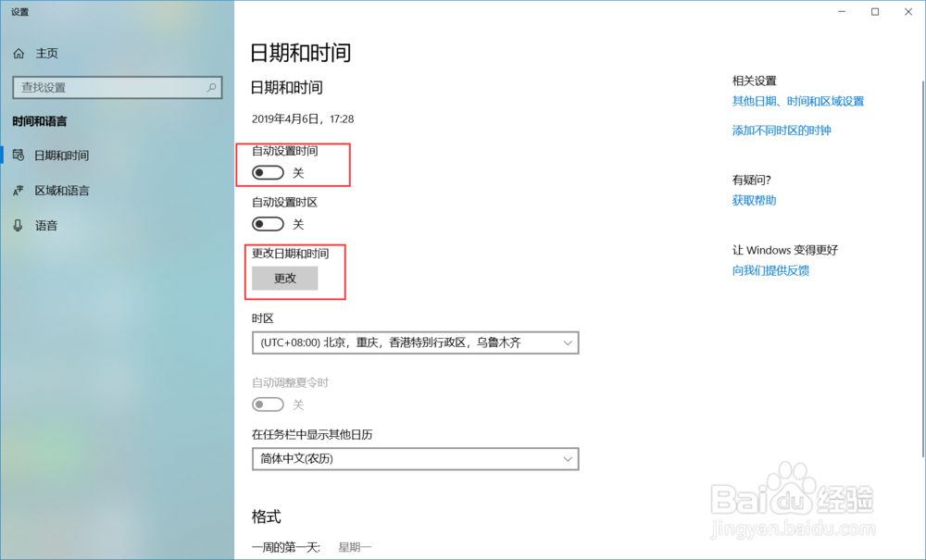Toggle 自动调整夏令时 setting
The image size is (926, 560).
tap(268, 404)
